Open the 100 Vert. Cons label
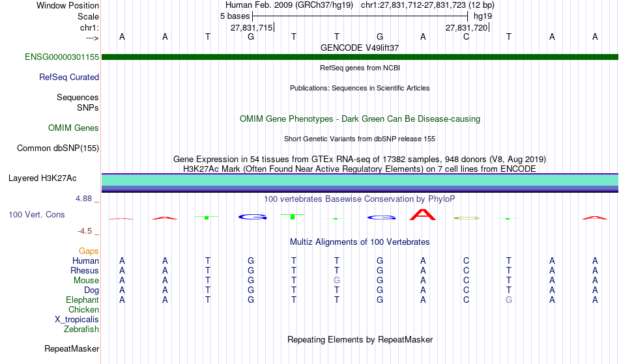Image resolution: width=619 pixels, height=364 pixels. coord(36,214)
